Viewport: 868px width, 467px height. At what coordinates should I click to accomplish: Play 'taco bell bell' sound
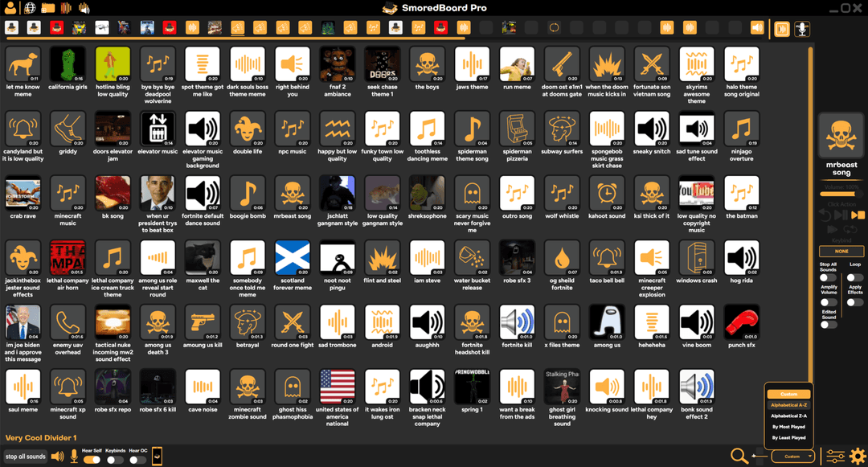point(607,258)
